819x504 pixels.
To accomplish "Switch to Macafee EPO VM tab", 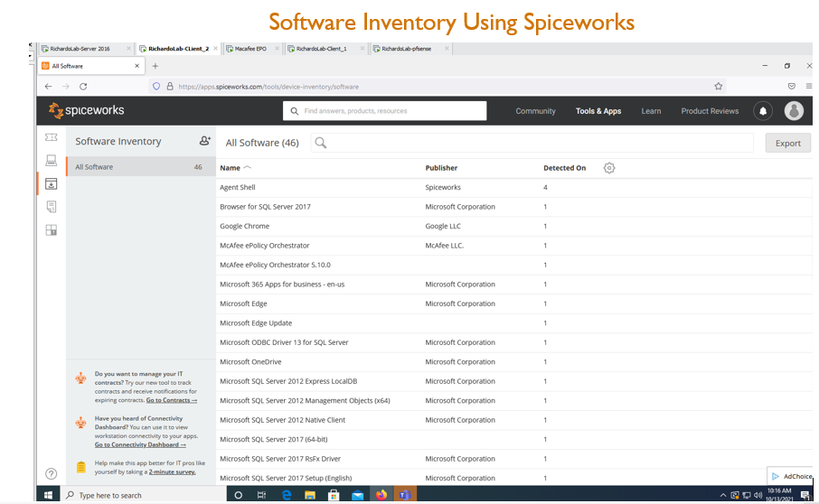I will pos(252,49).
